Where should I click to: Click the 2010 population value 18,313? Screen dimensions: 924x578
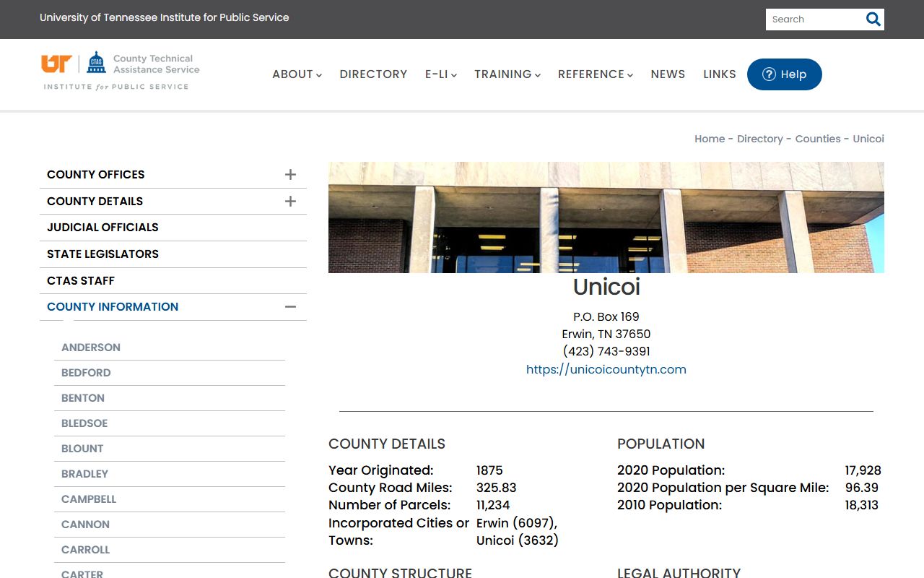tap(862, 505)
